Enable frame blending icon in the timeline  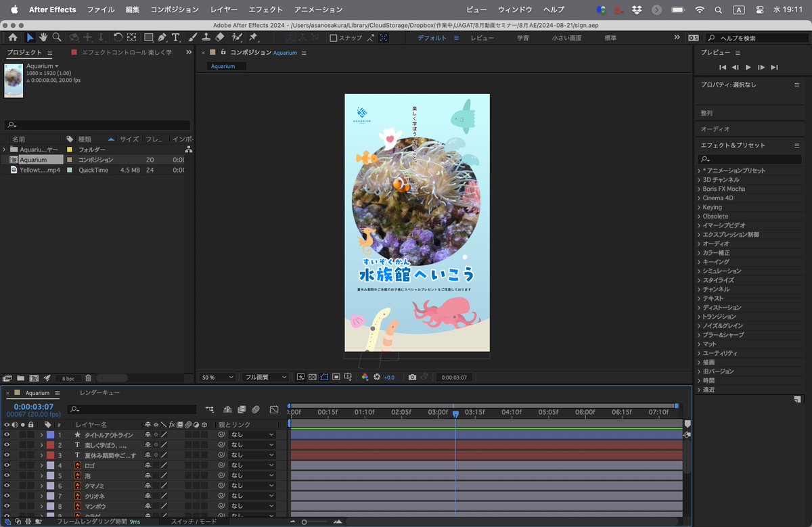tap(242, 409)
